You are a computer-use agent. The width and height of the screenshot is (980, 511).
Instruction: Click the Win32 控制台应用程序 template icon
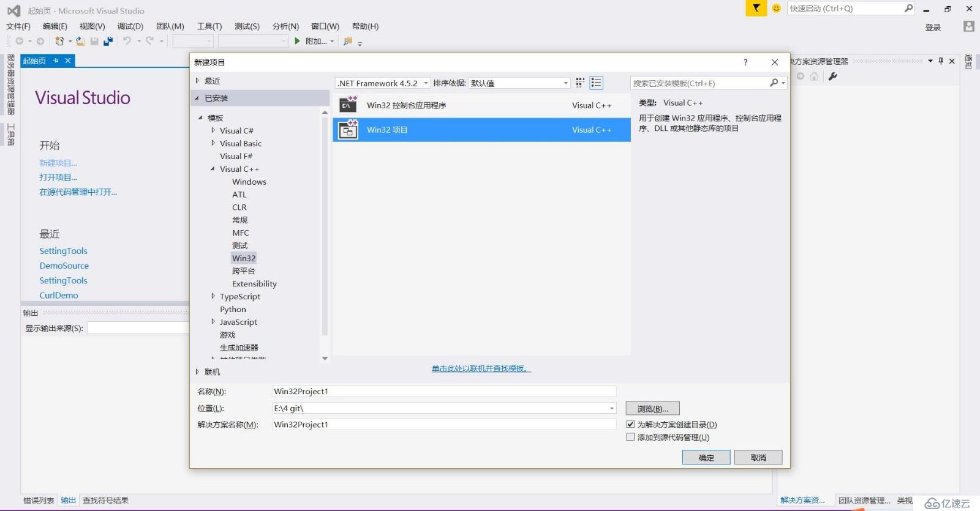pyautogui.click(x=348, y=105)
